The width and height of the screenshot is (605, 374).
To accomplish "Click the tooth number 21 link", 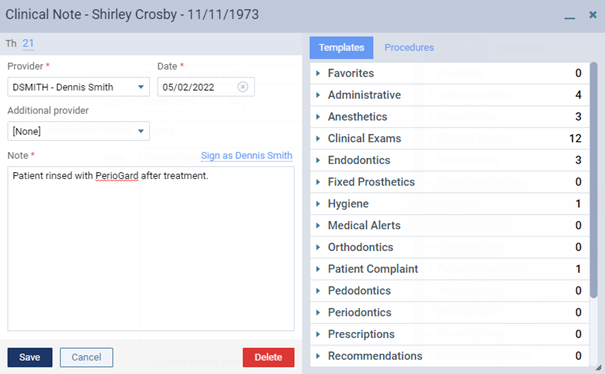I will [x=28, y=43].
